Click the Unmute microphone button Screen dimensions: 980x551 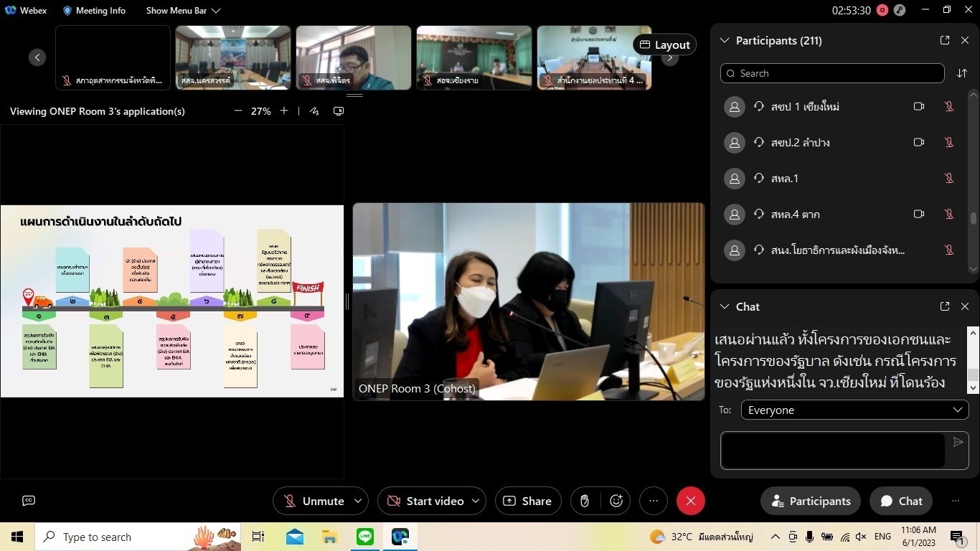[313, 501]
